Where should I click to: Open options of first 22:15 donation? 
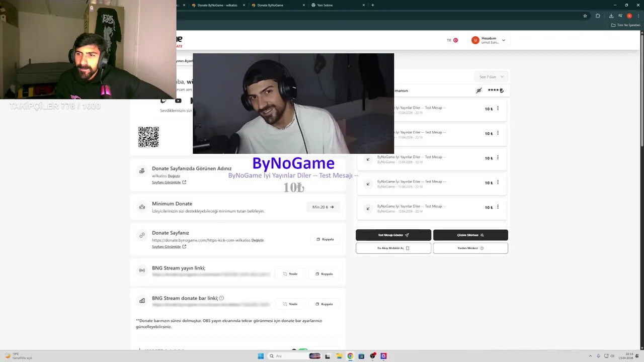tap(498, 109)
